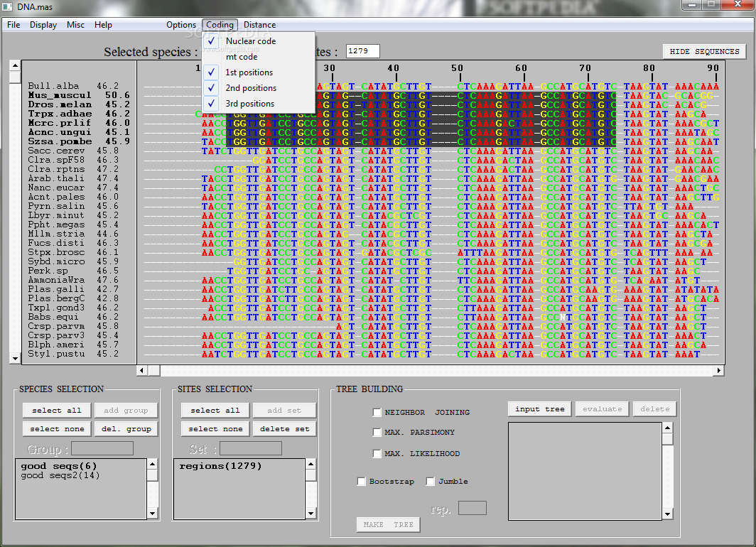Click sites select all button
The image size is (756, 547).
[215, 410]
